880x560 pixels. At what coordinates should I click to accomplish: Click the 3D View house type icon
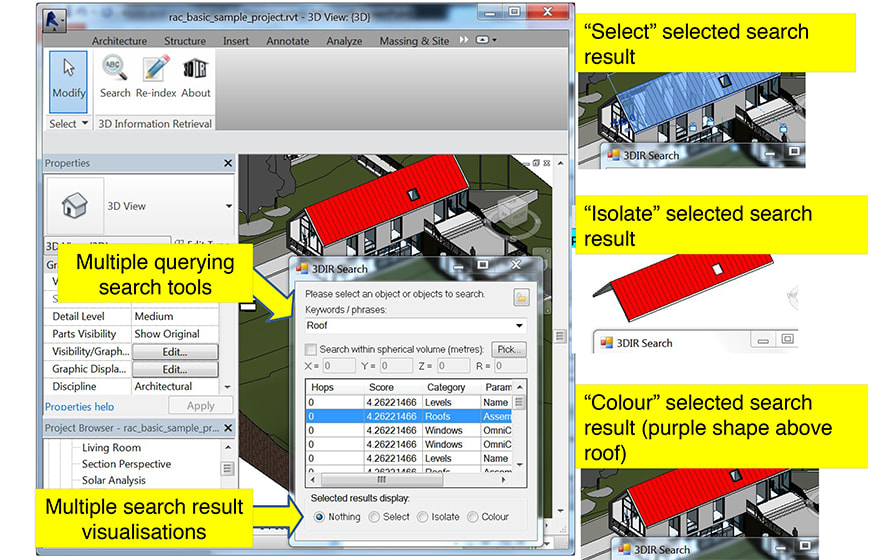(74, 205)
